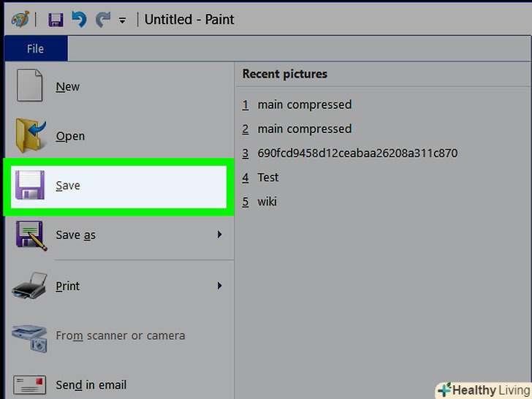The width and height of the screenshot is (532, 399).
Task: Click the File tab
Action: (35, 49)
